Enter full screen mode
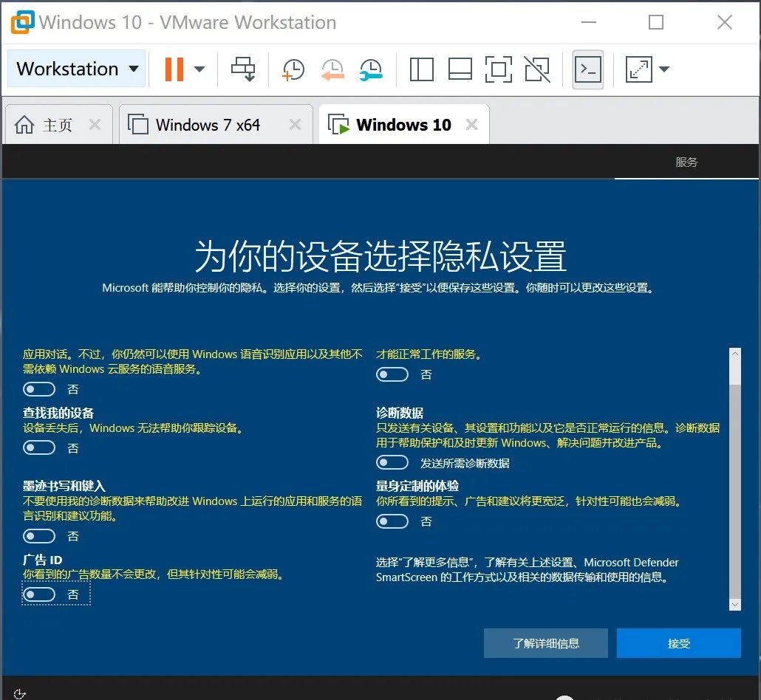This screenshot has height=700, width=761. [x=498, y=69]
